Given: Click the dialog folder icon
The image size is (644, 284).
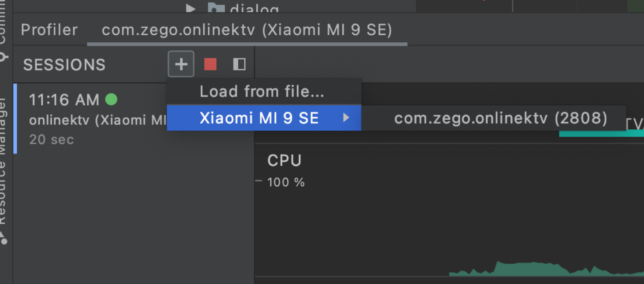Looking at the screenshot, I should pyautogui.click(x=216, y=7).
